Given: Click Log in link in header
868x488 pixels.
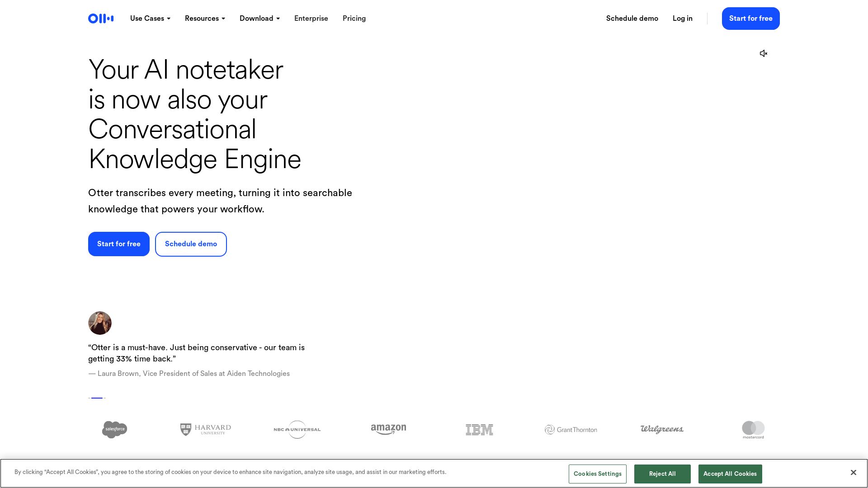Looking at the screenshot, I should 682,19.
